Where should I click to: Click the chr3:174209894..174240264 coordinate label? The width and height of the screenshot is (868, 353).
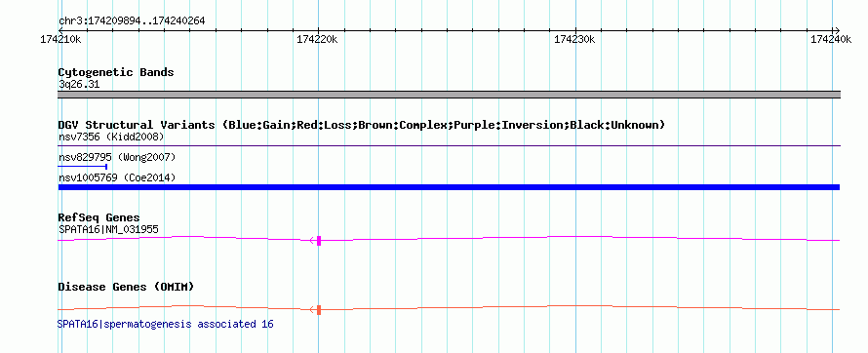coord(132,21)
